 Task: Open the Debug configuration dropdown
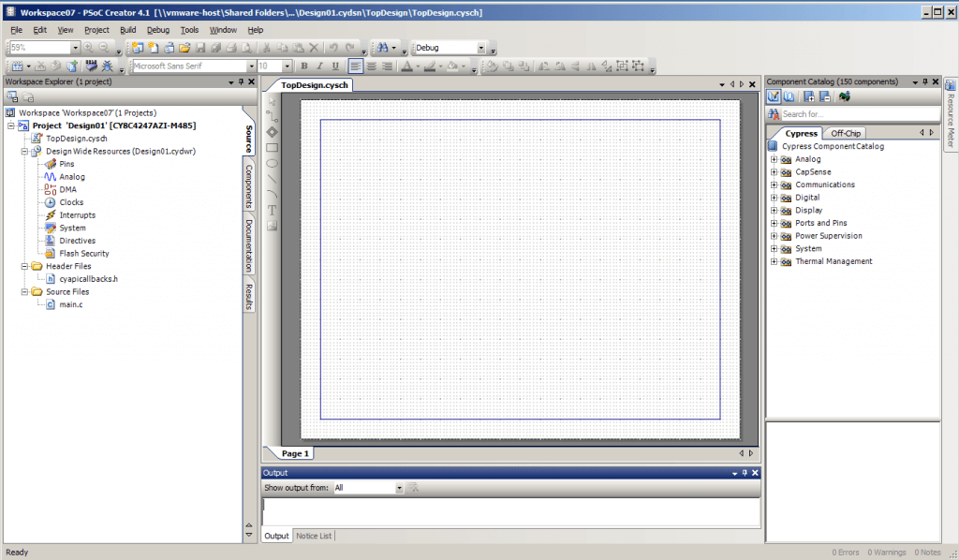point(480,48)
